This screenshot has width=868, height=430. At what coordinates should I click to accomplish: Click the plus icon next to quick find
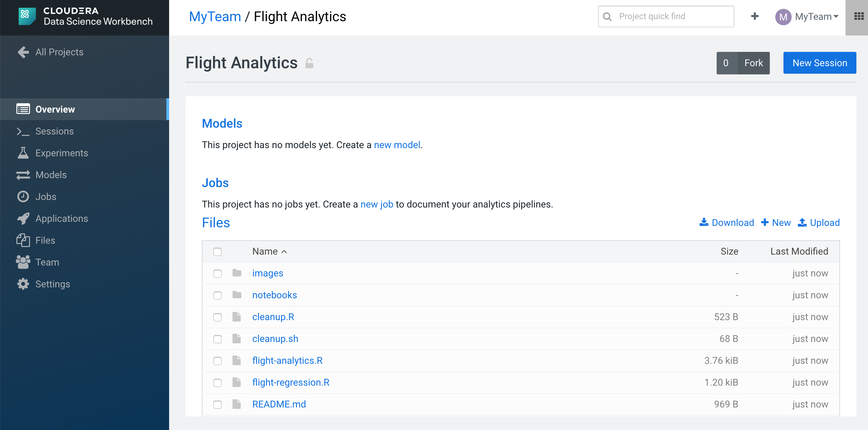[x=755, y=16]
